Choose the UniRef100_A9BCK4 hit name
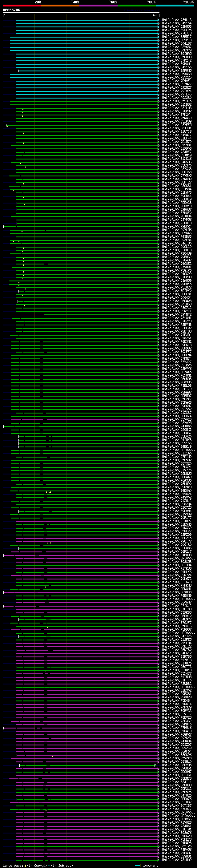The width and height of the screenshot is (197, 868). coord(177,226)
